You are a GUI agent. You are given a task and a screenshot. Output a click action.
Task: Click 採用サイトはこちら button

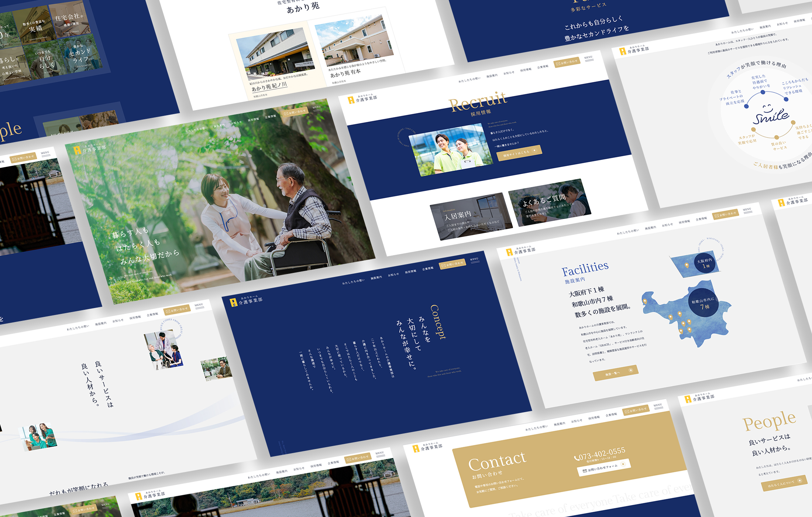pyautogui.click(x=519, y=153)
